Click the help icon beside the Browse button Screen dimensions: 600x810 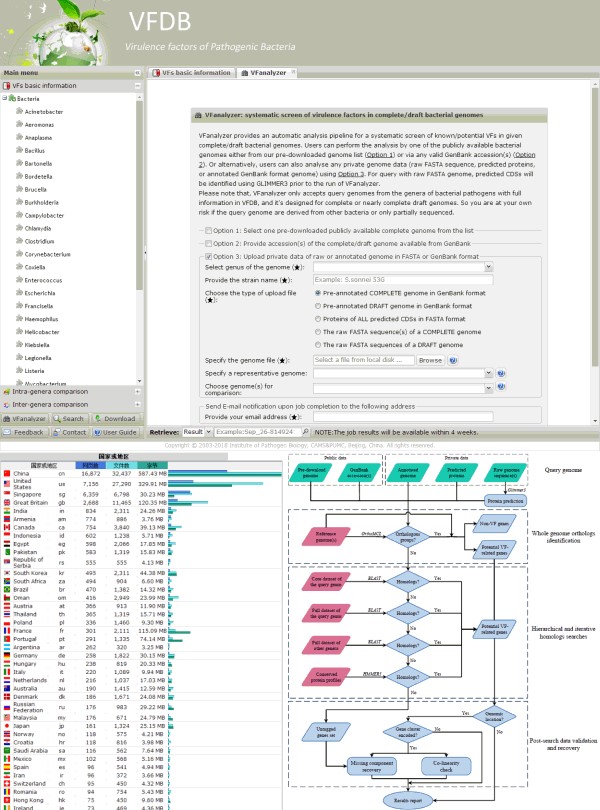click(453, 359)
